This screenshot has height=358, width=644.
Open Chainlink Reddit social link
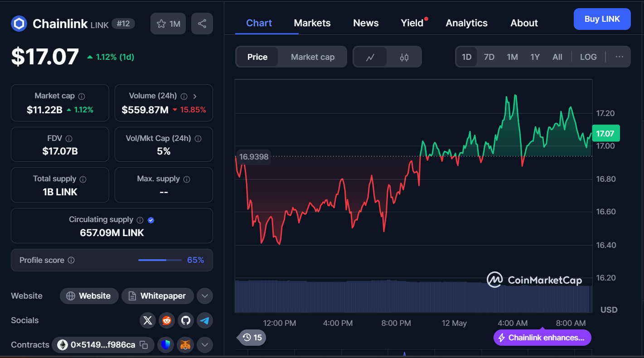coord(166,320)
